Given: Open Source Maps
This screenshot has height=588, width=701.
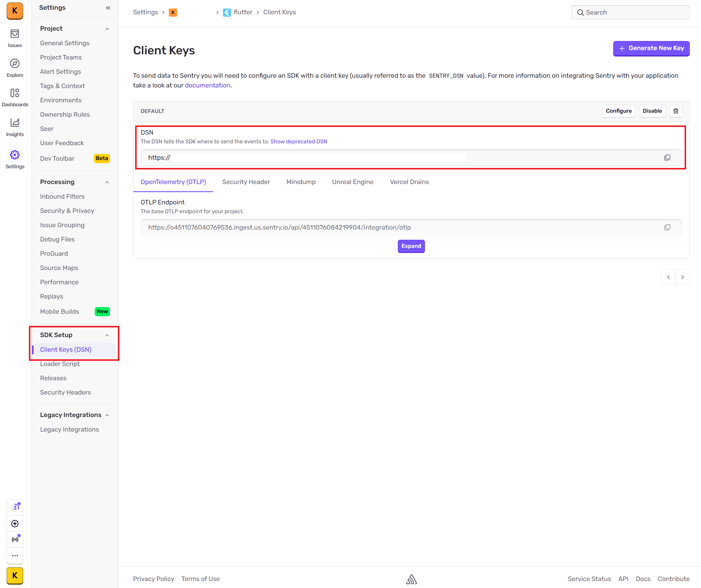Looking at the screenshot, I should point(59,268).
